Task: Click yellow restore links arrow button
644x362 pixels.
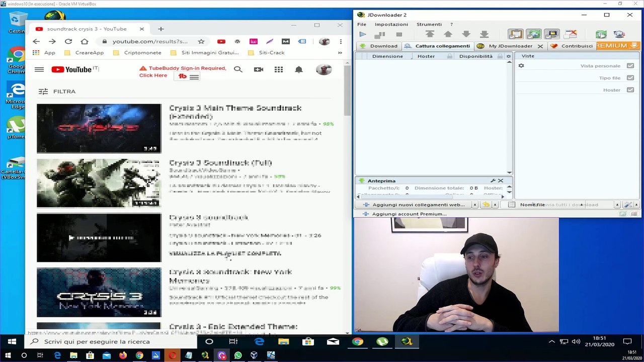Action: click(486, 205)
